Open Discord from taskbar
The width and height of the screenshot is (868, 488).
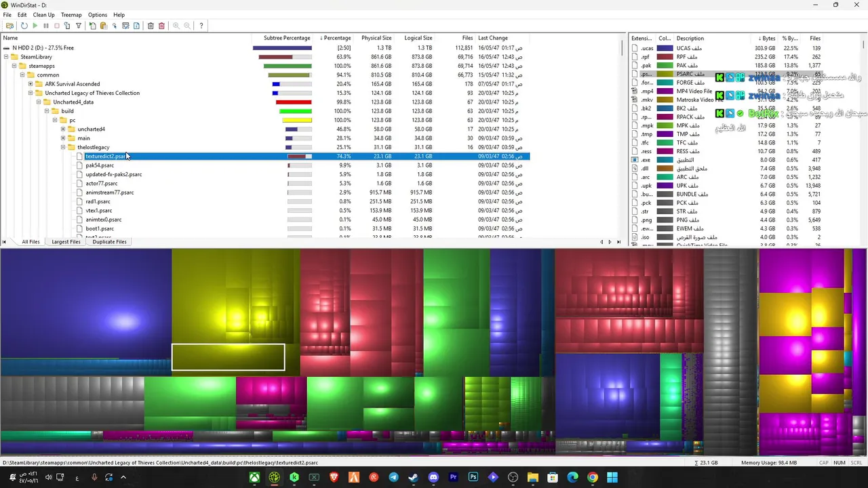[x=433, y=478]
